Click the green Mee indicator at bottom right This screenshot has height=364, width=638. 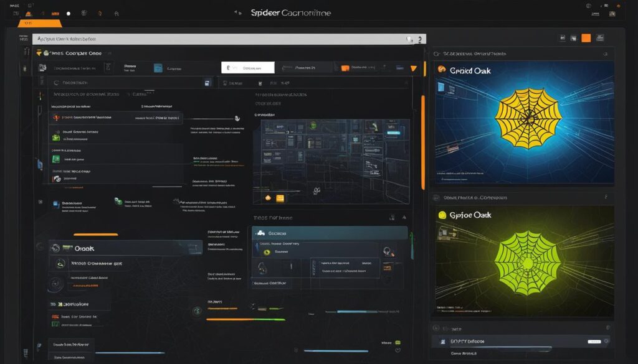pyautogui.click(x=398, y=343)
